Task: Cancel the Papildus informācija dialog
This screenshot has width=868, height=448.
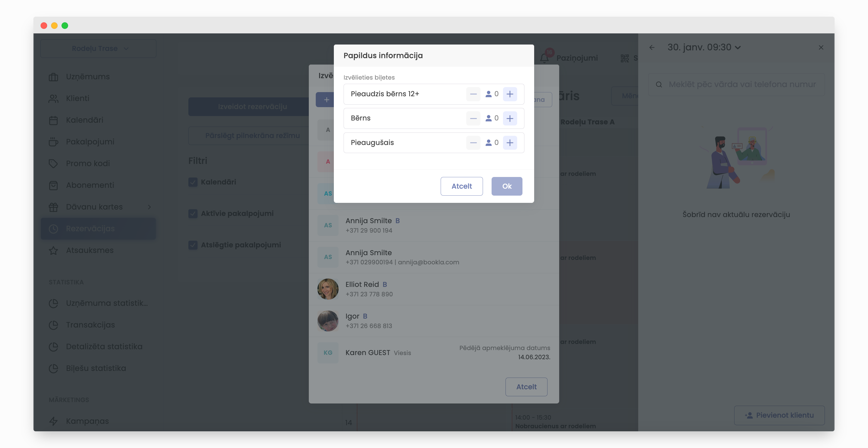Action: click(461, 186)
